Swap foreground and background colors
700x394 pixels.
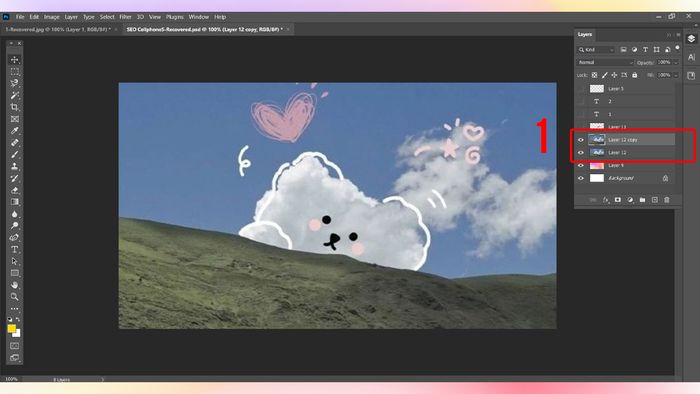18,319
